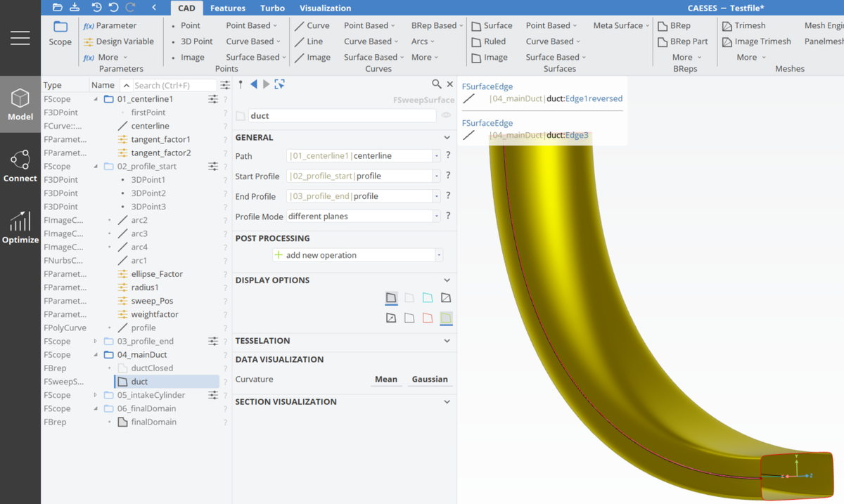Click the magnifier search icon in the object editor
This screenshot has width=844, height=504.
click(x=437, y=84)
